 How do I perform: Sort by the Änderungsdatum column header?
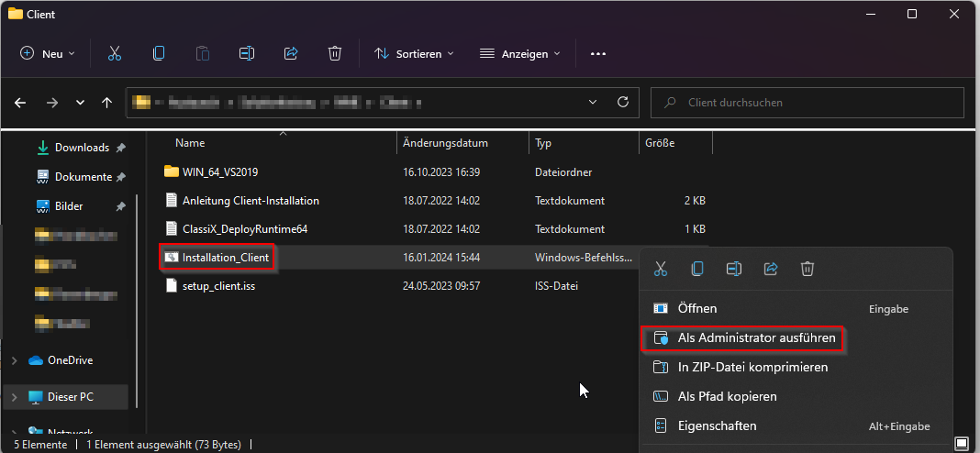pyautogui.click(x=445, y=143)
